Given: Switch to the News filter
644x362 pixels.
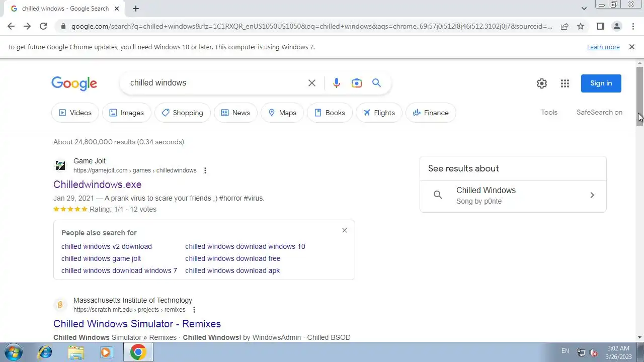Looking at the screenshot, I should point(235,113).
